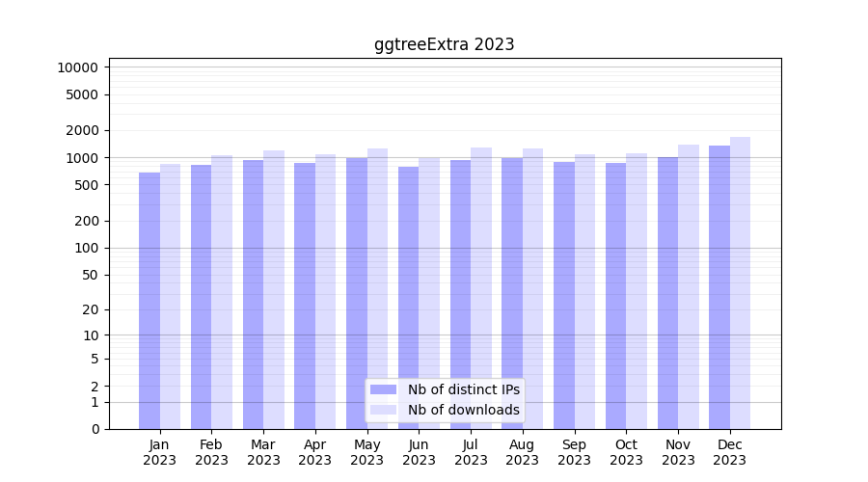The height and width of the screenshot is (482, 868).
Task: Click the 10000 y-axis tick label
Action: (x=77, y=67)
